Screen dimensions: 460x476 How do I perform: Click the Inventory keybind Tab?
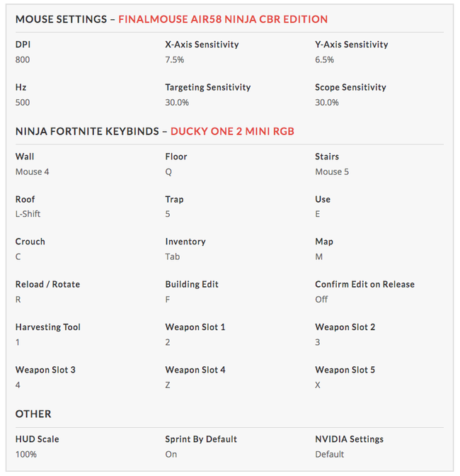(x=173, y=256)
